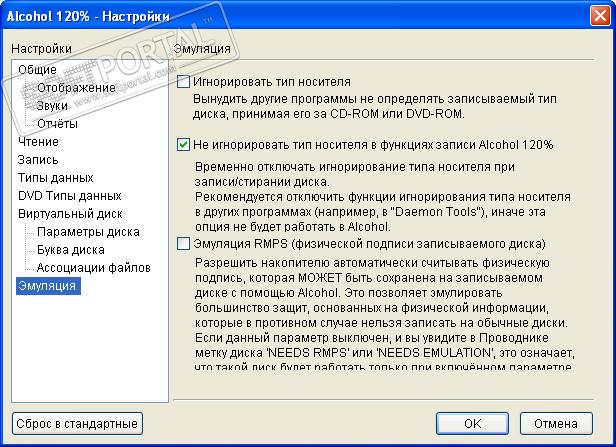The height and width of the screenshot is (447, 616).
Task: Select Виртуальный диск in tree
Action: [70, 214]
